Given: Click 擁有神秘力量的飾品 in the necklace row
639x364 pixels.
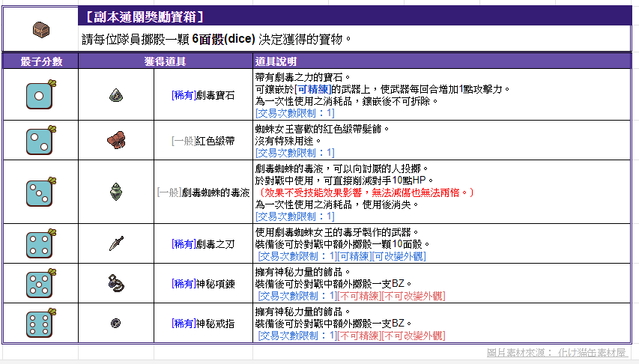Looking at the screenshot, I should (303, 272).
